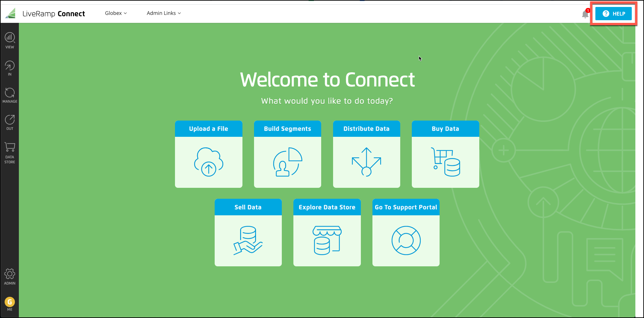Click the LiveRamp green logo
This screenshot has height=318, width=644.
11,13
